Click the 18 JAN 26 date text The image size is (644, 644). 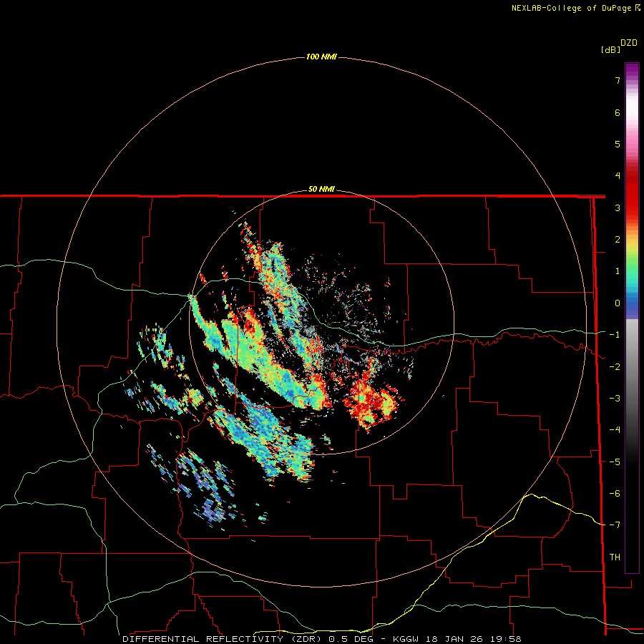[456, 639]
